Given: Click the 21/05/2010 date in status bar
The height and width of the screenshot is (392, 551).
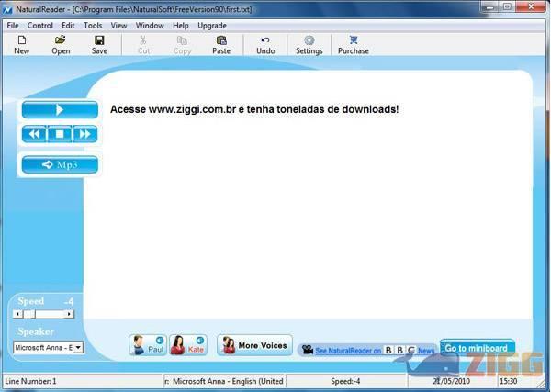Looking at the screenshot, I should pyautogui.click(x=451, y=381).
